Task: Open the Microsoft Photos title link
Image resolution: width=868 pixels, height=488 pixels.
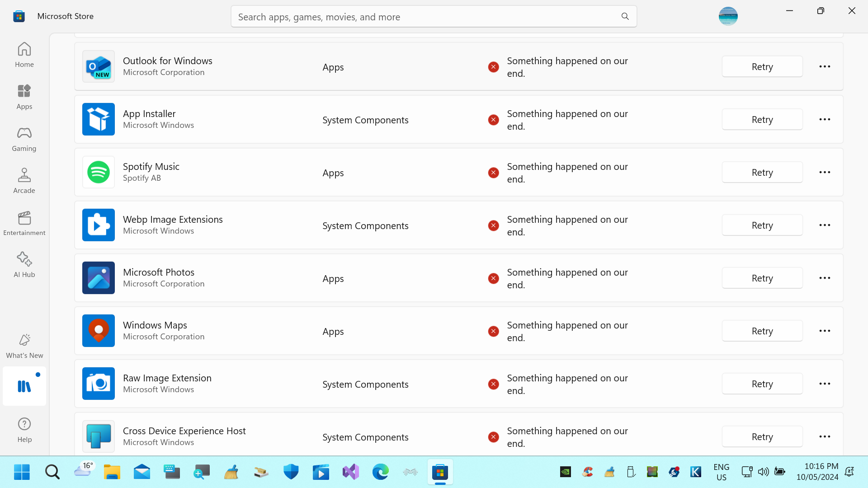Action: pyautogui.click(x=159, y=272)
